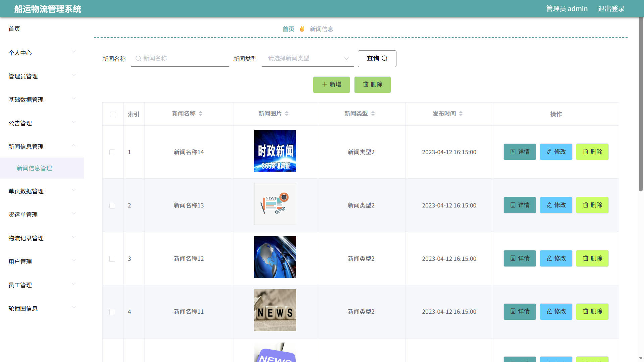The width and height of the screenshot is (644, 362).
Task: Click the green 新增 button
Action: [331, 84]
